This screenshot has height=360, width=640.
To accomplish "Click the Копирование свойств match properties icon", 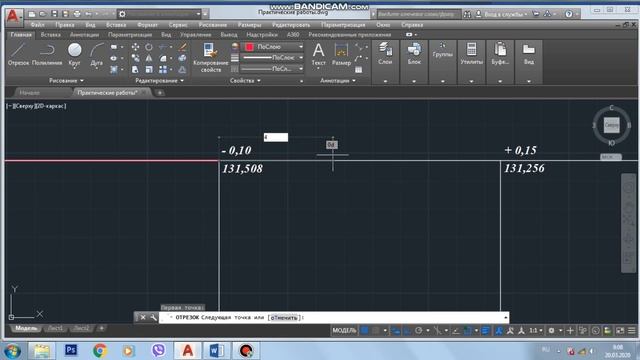I will (211, 57).
